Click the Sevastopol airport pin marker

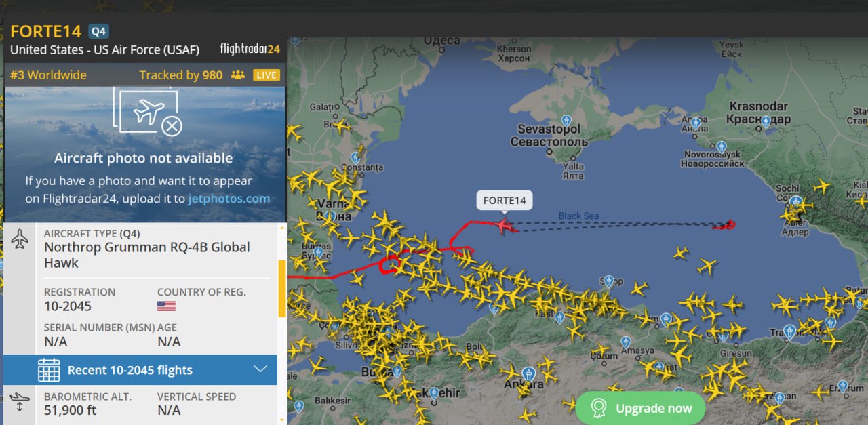click(566, 120)
